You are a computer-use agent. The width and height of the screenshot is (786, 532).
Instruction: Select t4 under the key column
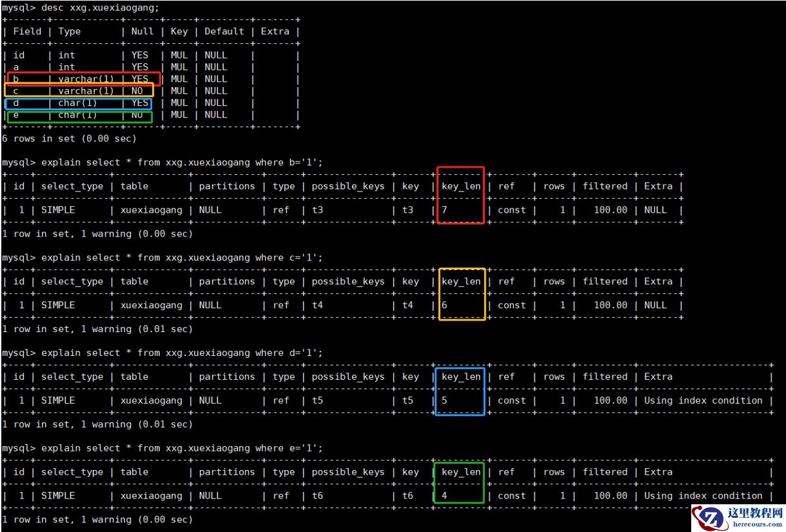(408, 306)
